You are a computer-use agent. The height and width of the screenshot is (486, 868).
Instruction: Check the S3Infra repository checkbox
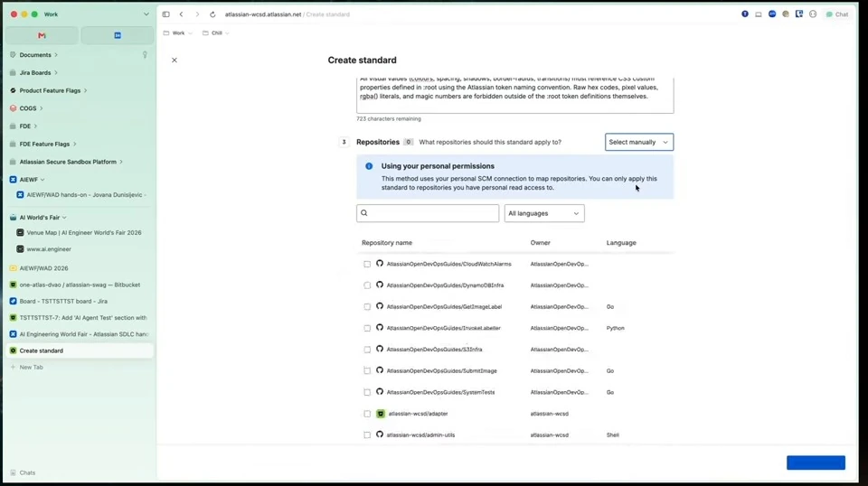point(367,350)
